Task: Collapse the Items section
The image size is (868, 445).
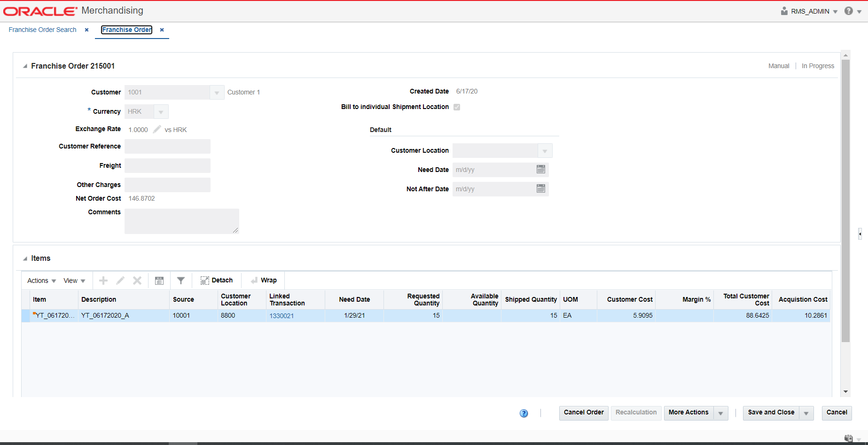Action: pyautogui.click(x=25, y=258)
